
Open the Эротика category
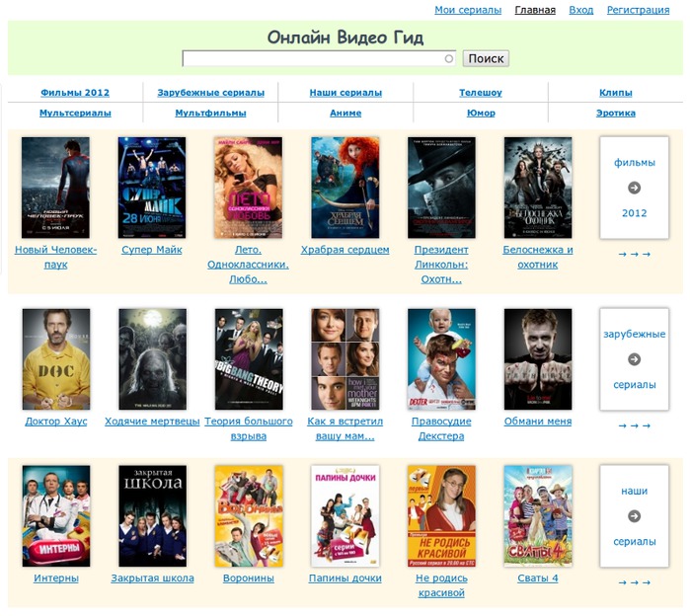coord(616,114)
